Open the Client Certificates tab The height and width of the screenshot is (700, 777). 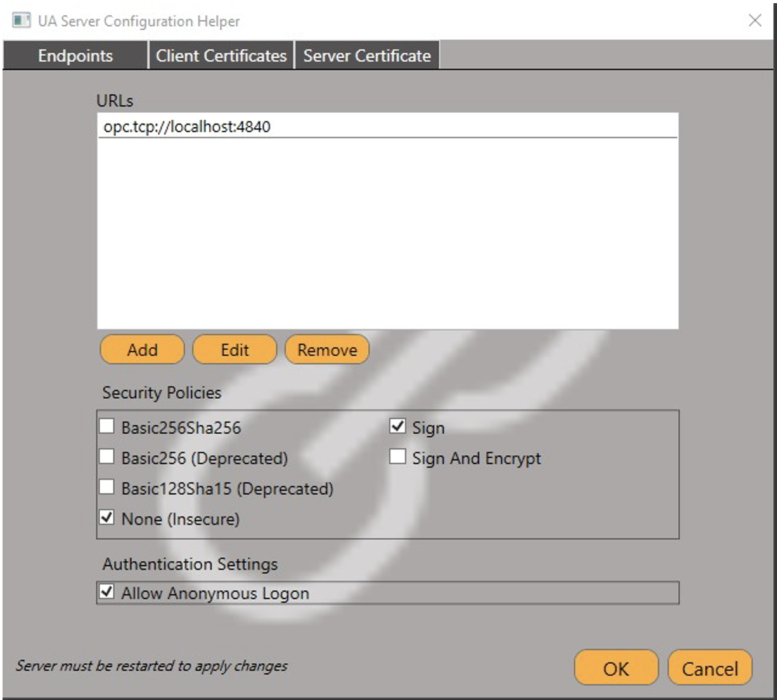pyautogui.click(x=221, y=56)
